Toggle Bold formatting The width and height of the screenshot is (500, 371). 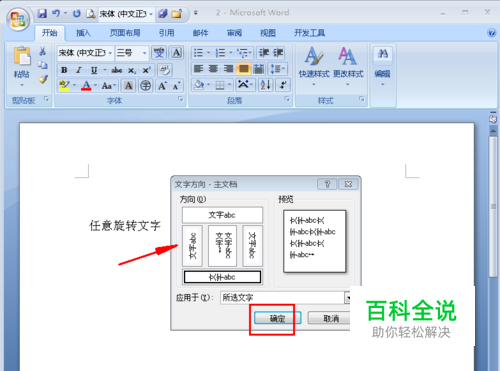64,70
